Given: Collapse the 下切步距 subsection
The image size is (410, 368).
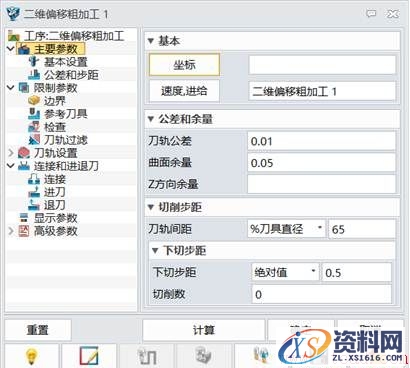Looking at the screenshot, I should click(x=155, y=251).
